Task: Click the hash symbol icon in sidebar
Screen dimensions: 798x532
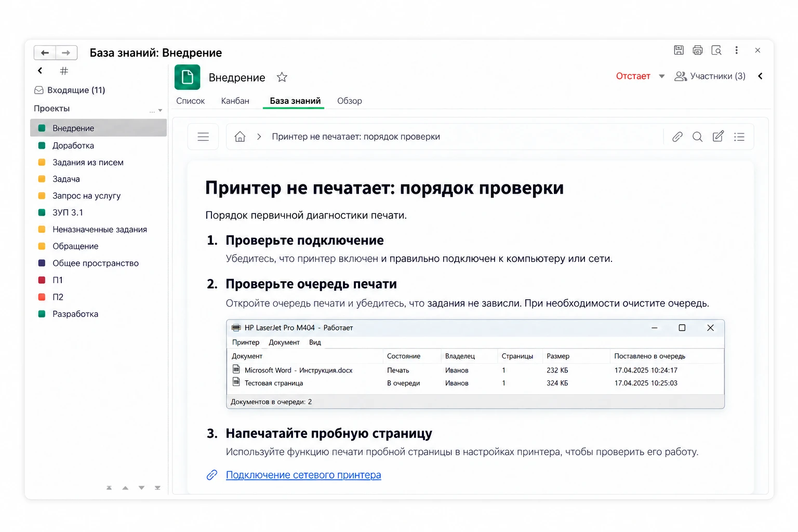Action: 64,71
